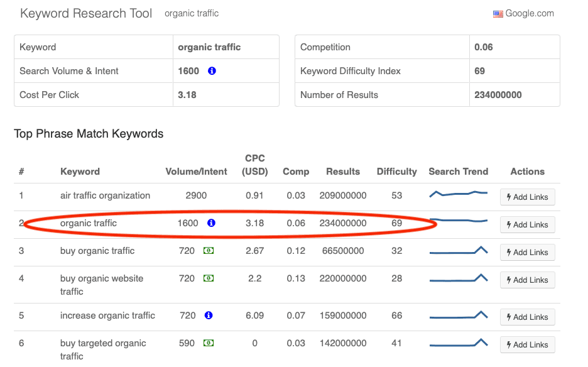Select the Google.com search engine link
Screen dimensions: 588x367
coord(530,13)
